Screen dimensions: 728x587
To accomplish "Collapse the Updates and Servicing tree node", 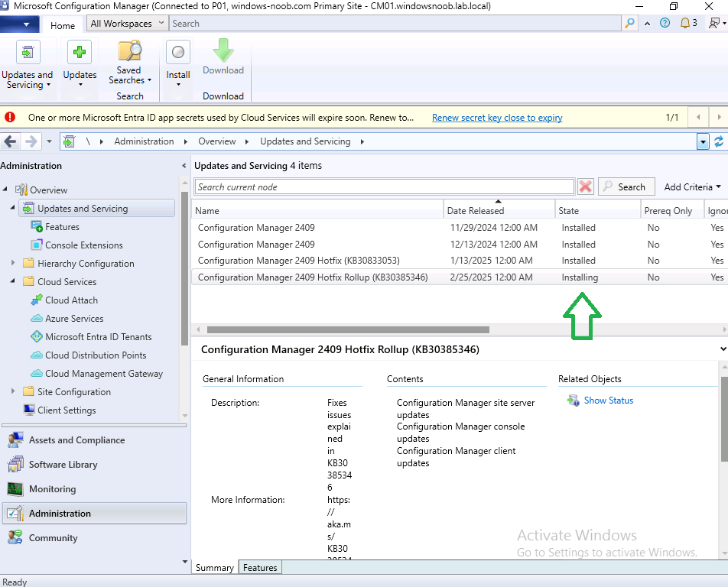I will (12, 207).
